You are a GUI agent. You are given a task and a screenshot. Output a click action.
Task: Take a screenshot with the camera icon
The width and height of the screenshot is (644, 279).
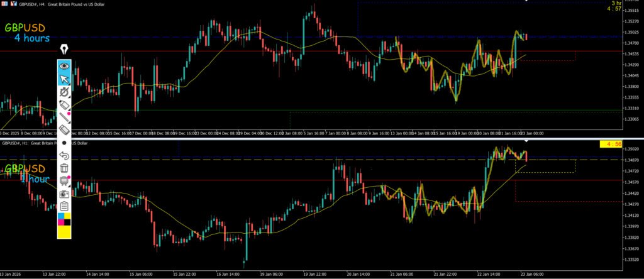[64, 194]
